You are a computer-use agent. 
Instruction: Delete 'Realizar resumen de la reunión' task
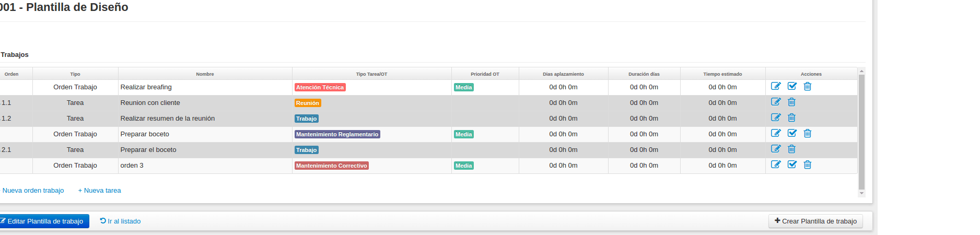(791, 118)
